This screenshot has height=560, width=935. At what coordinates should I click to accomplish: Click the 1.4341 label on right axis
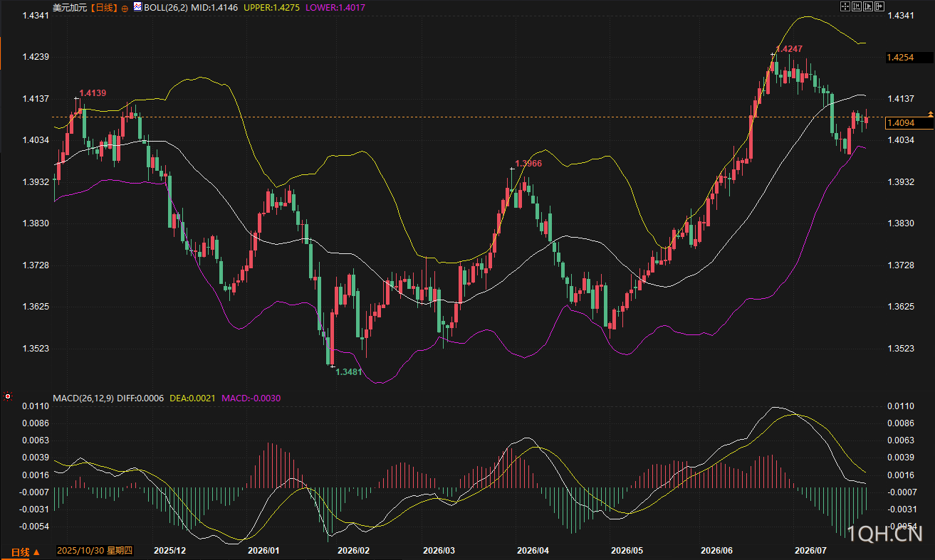[900, 16]
